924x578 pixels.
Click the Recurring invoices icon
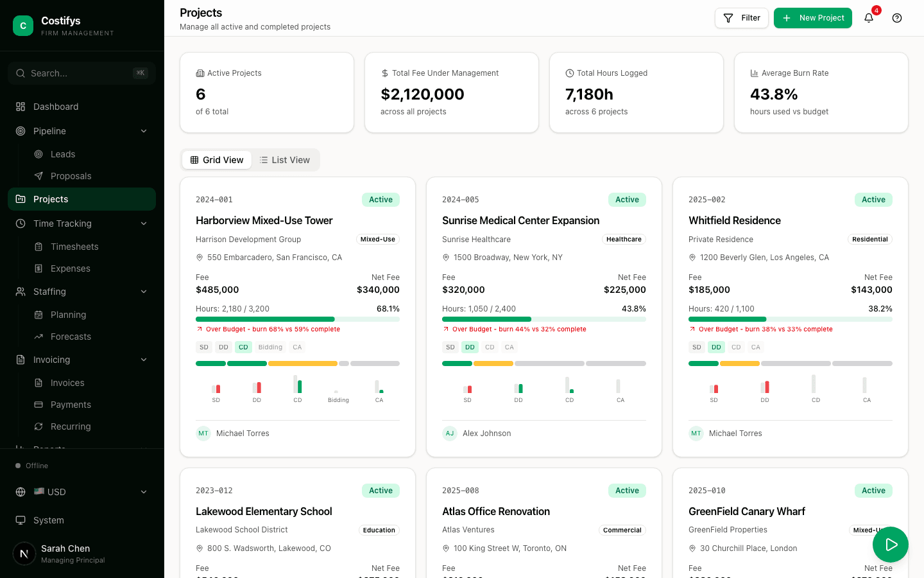click(38, 426)
